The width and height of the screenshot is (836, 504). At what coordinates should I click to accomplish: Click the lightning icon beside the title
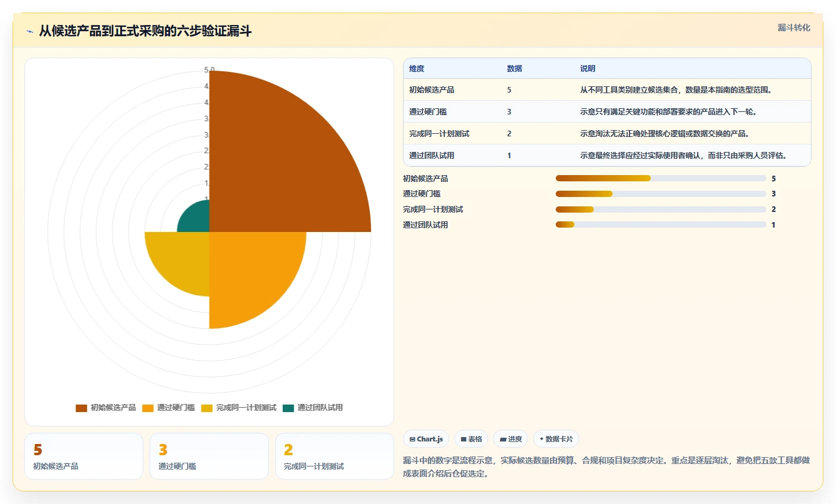pos(29,31)
